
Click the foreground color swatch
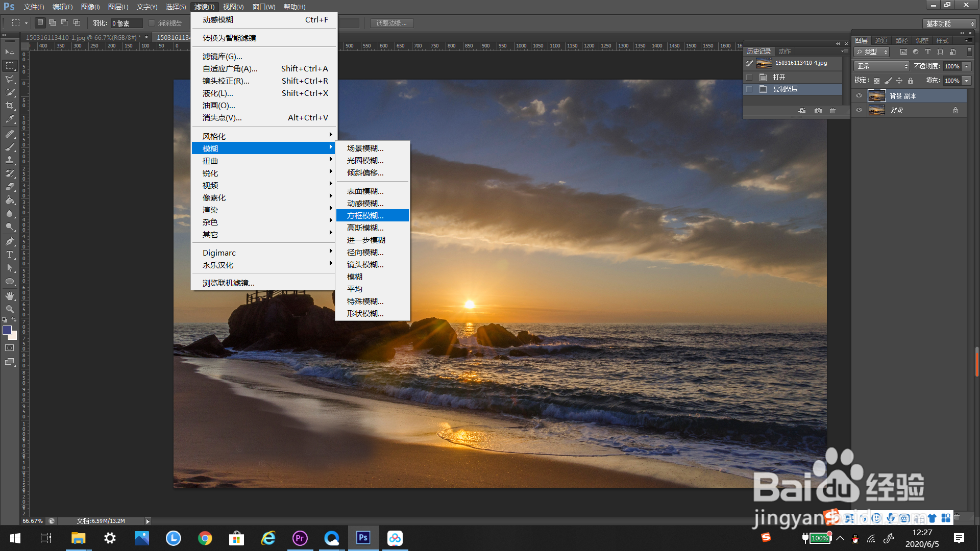pyautogui.click(x=7, y=331)
